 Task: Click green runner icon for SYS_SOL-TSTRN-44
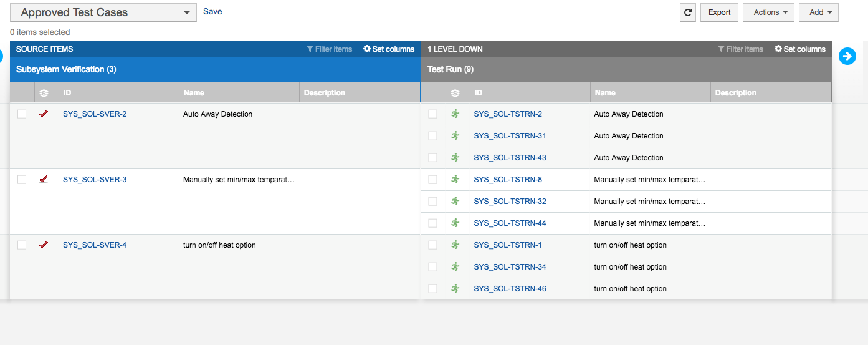pos(455,223)
